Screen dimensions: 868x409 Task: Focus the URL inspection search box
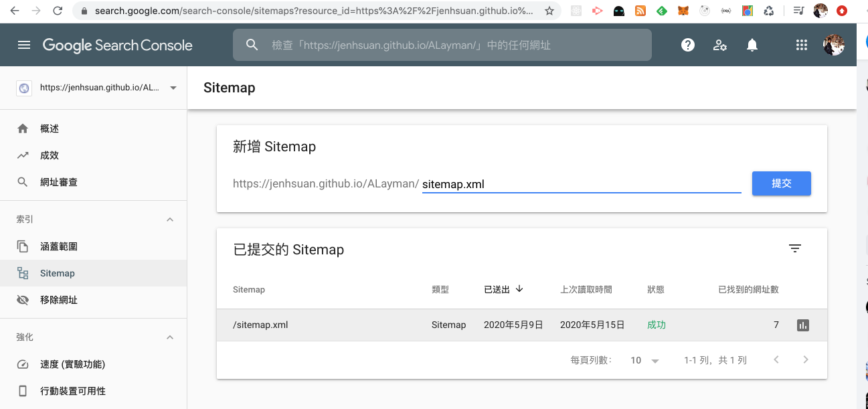pyautogui.click(x=442, y=45)
